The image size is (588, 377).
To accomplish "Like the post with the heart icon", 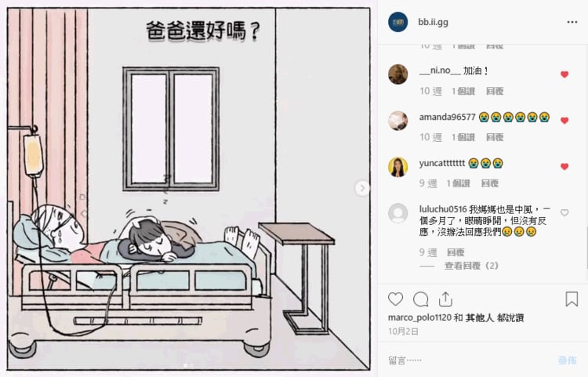I will click(395, 299).
